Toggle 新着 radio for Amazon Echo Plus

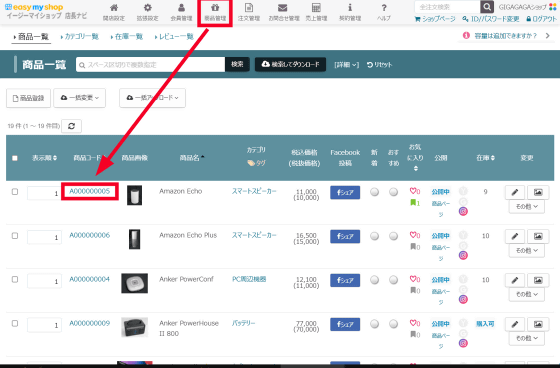(x=374, y=236)
